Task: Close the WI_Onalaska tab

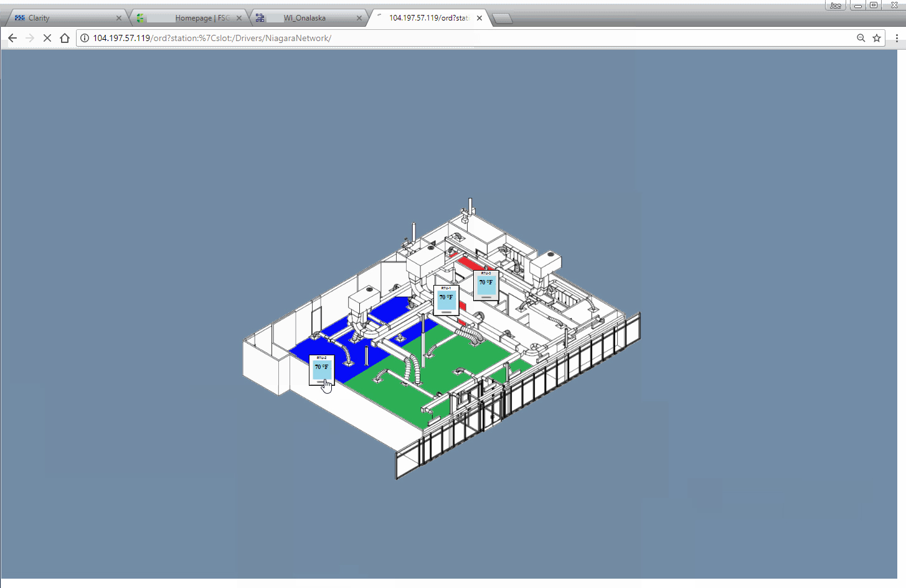Action: pyautogui.click(x=359, y=18)
